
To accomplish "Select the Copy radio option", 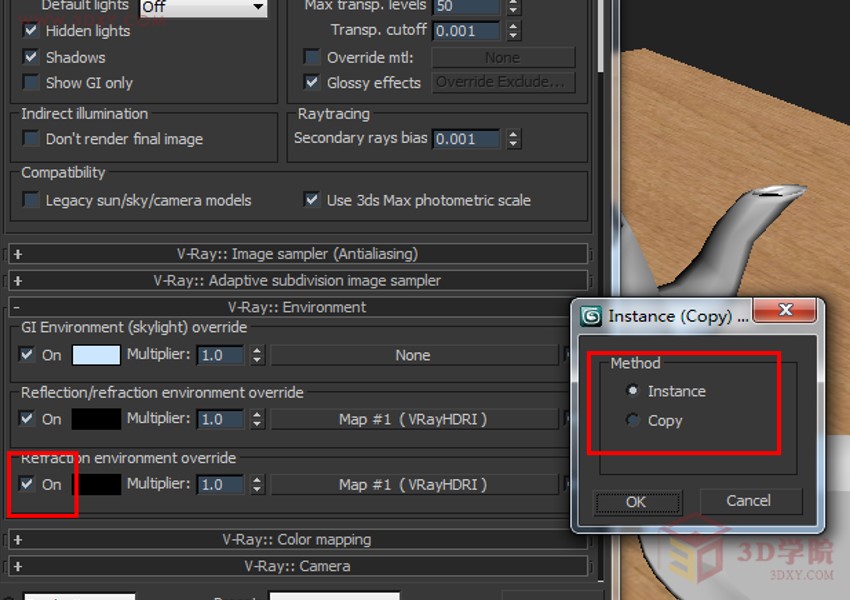I will (x=632, y=420).
